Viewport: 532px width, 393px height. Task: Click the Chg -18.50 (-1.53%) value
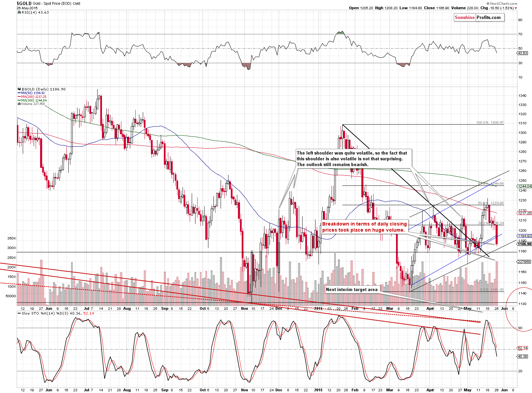click(x=498, y=8)
